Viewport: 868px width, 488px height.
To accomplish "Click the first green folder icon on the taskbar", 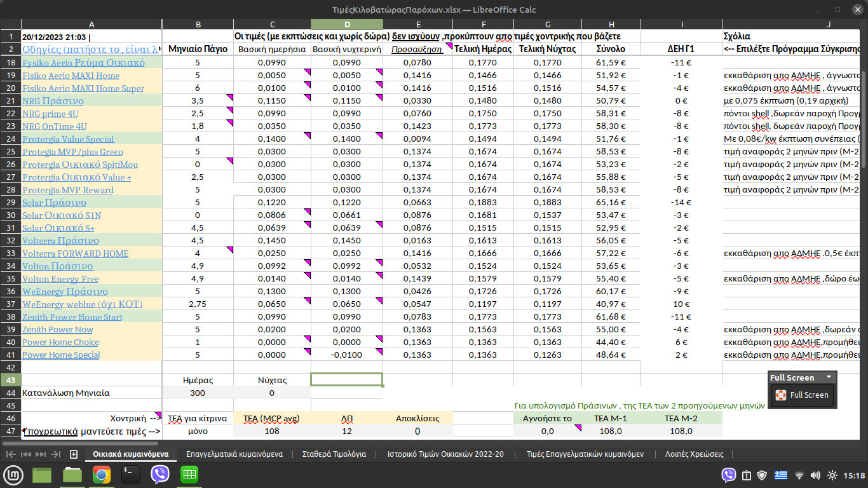I will click(42, 475).
